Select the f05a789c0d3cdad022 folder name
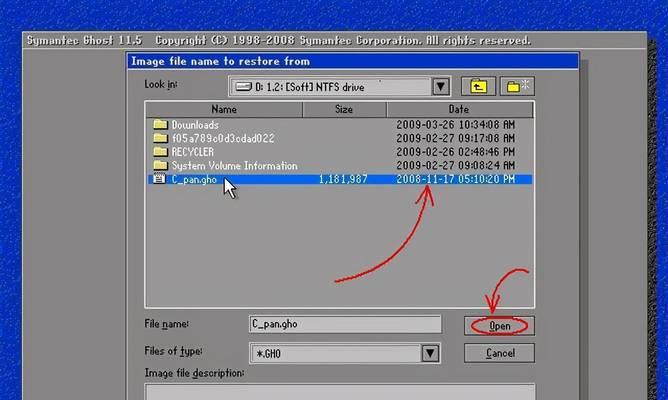Image resolution: width=668 pixels, height=400 pixels. point(223,138)
